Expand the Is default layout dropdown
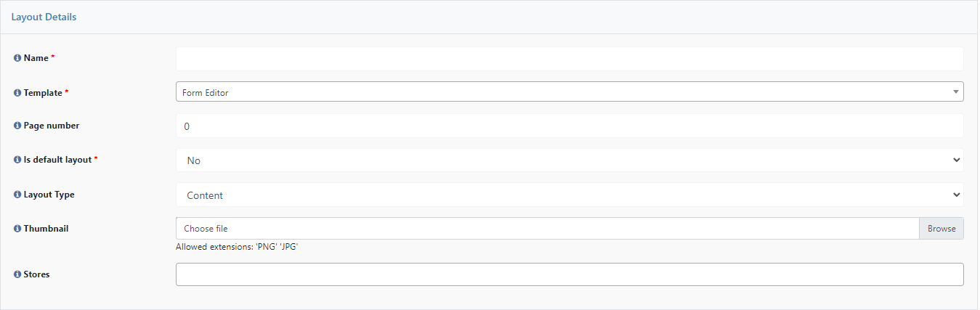Viewport: 980px width, 310px height. tap(570, 160)
